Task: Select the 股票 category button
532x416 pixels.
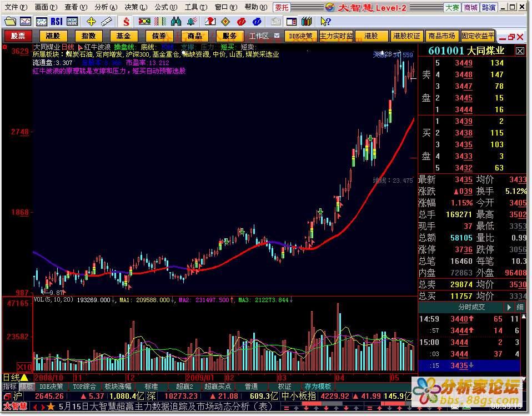Action: (18, 36)
